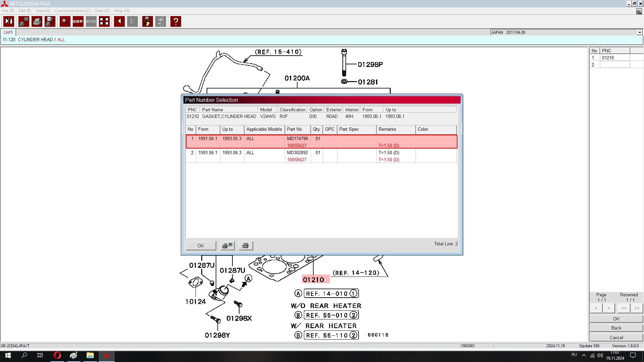Click the print icon button in dialog

pos(246,246)
